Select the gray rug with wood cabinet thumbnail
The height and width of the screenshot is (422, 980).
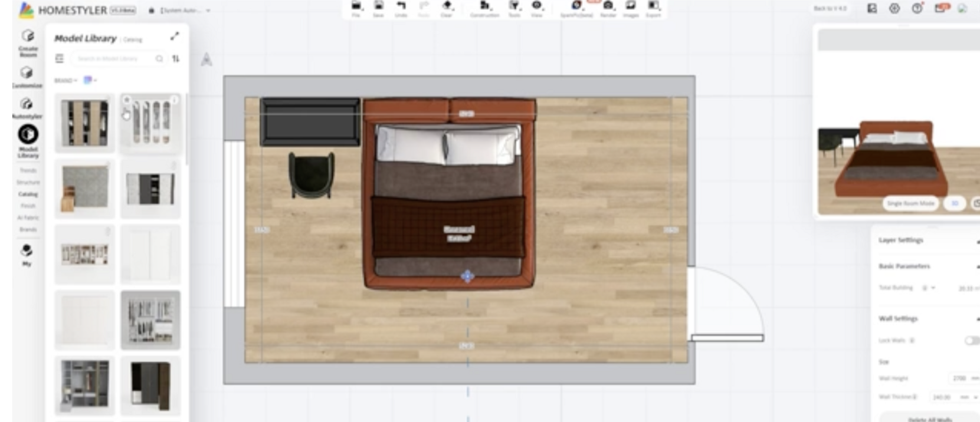click(x=85, y=189)
